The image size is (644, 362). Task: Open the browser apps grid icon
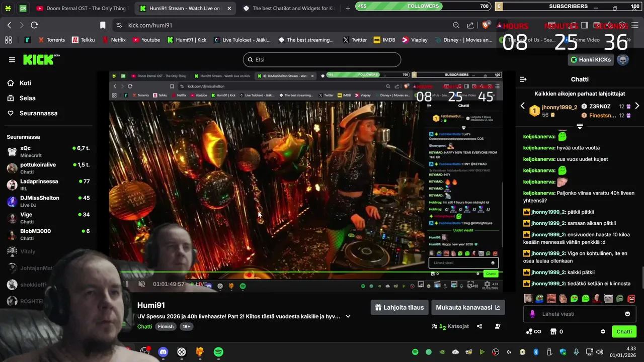point(9,40)
